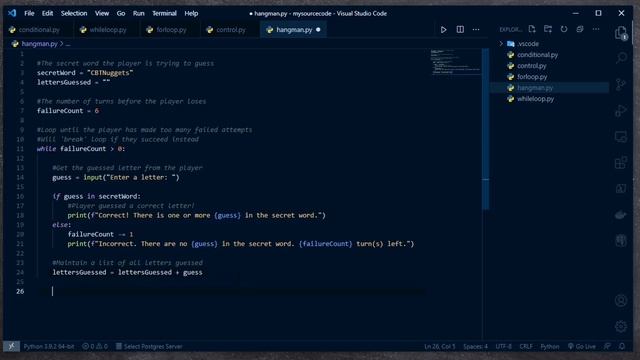The image size is (640, 360).
Task: Open the Edit menu
Action: [x=47, y=13]
